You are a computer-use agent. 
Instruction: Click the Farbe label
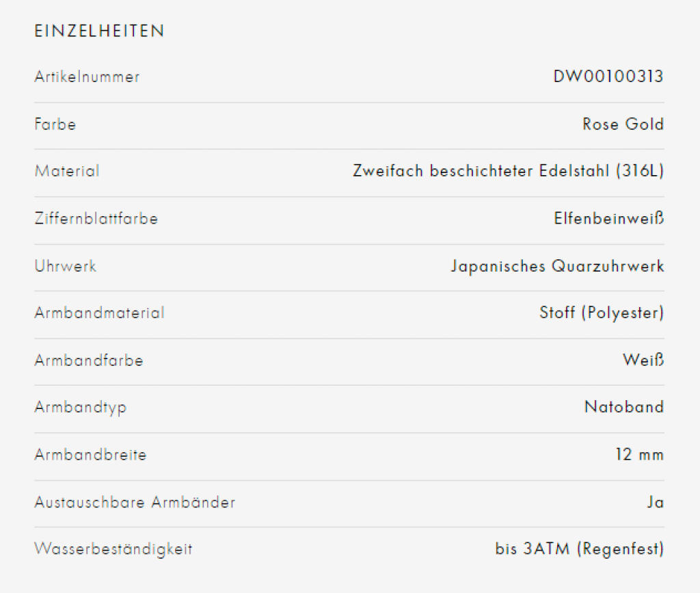(55, 124)
